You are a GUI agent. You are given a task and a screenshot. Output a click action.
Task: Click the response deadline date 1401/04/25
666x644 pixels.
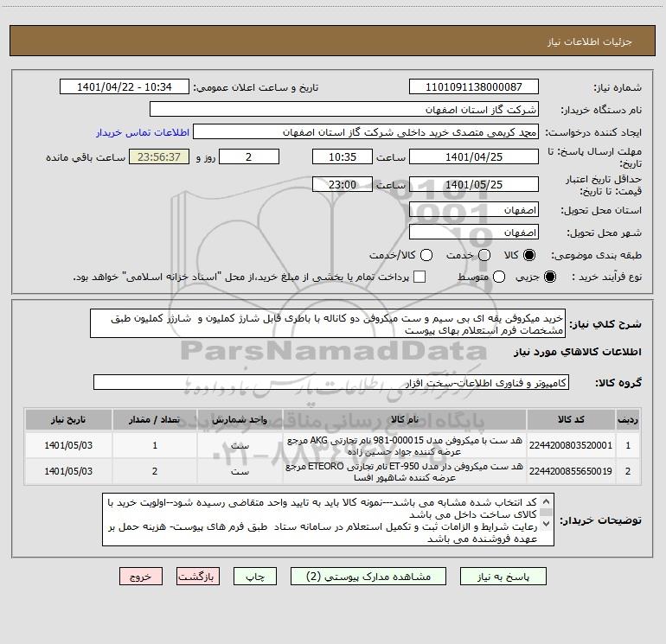(474, 156)
